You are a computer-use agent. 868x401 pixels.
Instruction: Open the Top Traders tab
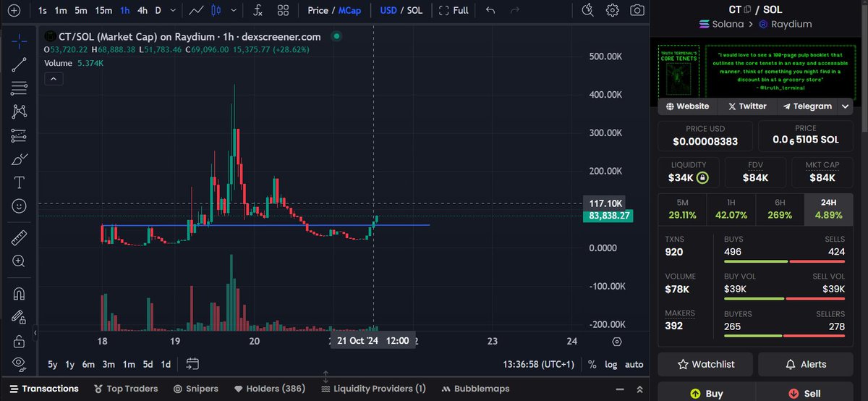pos(126,389)
